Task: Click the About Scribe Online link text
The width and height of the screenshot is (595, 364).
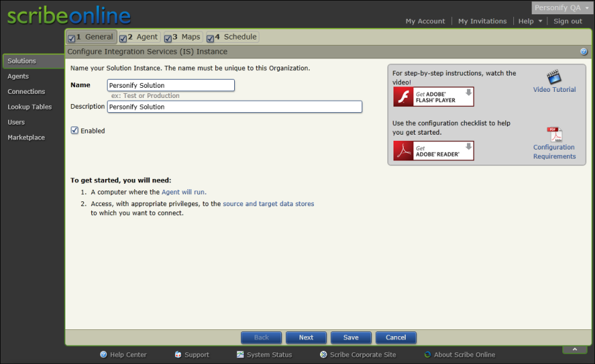Action: [x=464, y=355]
